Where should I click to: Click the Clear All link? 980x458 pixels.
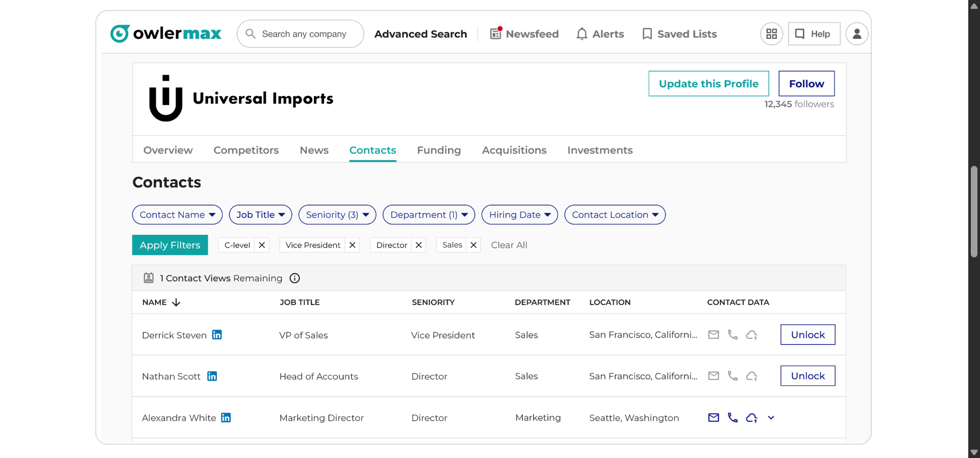coord(509,245)
